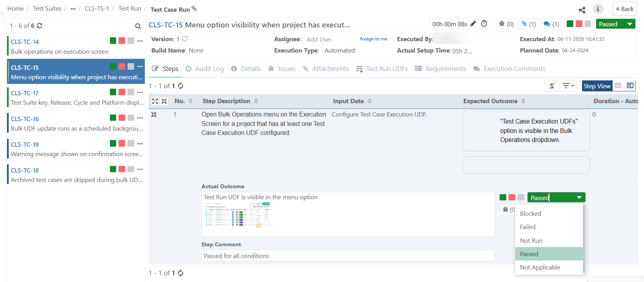The image size is (644, 282).
Task: Expand all steps in the table header
Action: click(x=155, y=101)
